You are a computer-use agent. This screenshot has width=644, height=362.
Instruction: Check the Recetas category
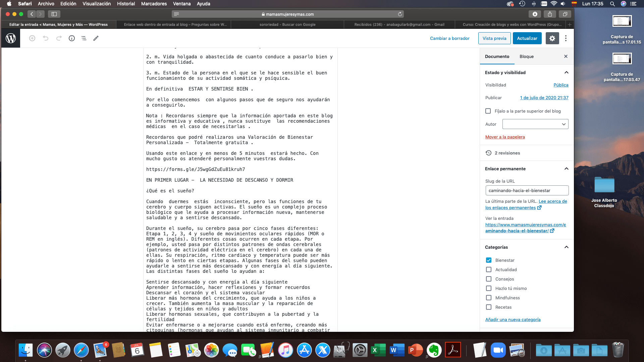[x=489, y=307]
